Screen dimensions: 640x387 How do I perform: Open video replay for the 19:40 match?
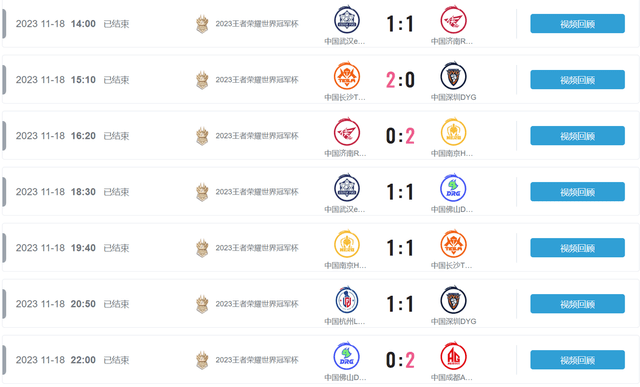click(x=577, y=248)
